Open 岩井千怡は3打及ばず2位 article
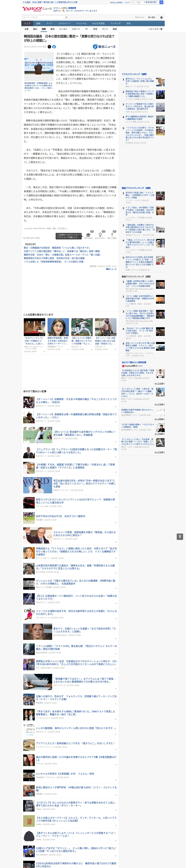The height and width of the screenshot is (868, 186). pyautogui.click(x=60, y=516)
